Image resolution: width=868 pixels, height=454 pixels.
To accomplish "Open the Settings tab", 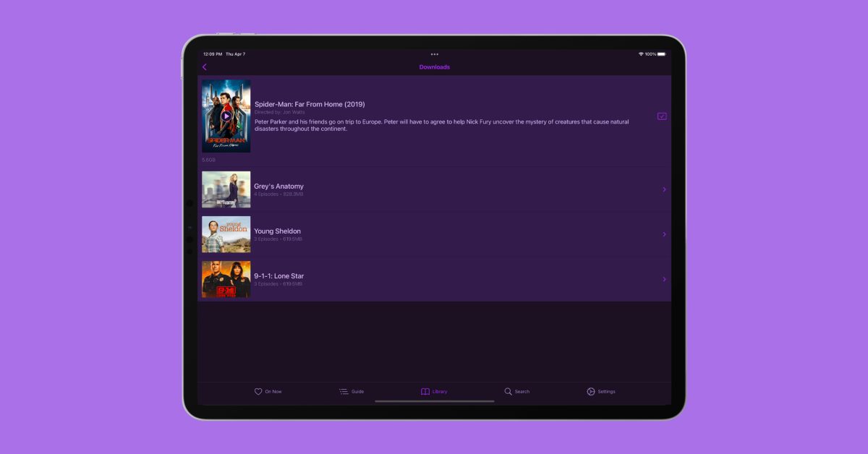I will (600, 391).
